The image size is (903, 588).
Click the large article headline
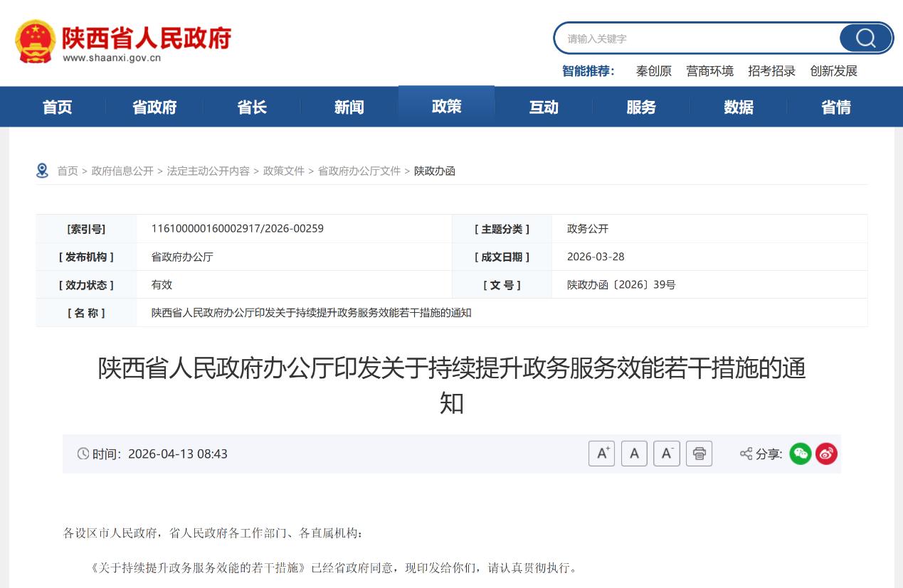click(x=452, y=386)
